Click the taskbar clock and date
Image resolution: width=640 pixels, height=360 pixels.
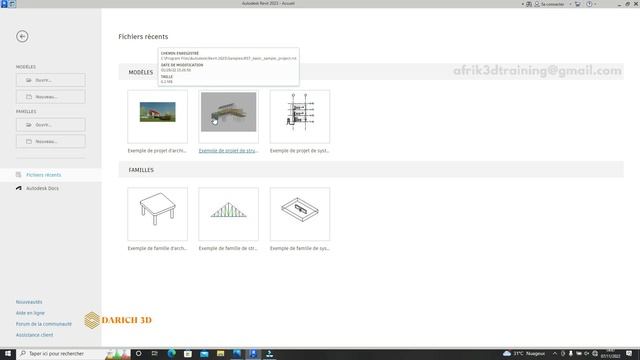[610, 353]
